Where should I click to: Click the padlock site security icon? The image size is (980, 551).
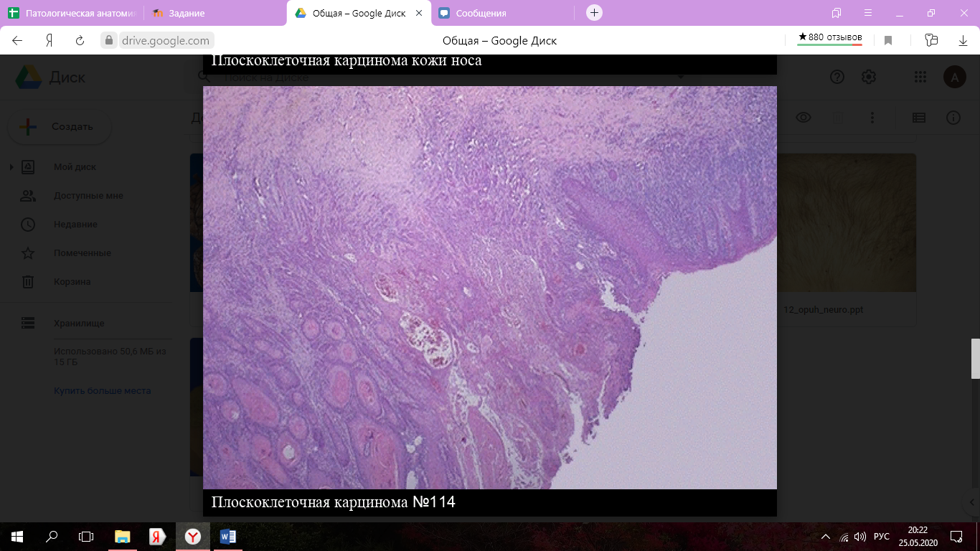point(110,41)
